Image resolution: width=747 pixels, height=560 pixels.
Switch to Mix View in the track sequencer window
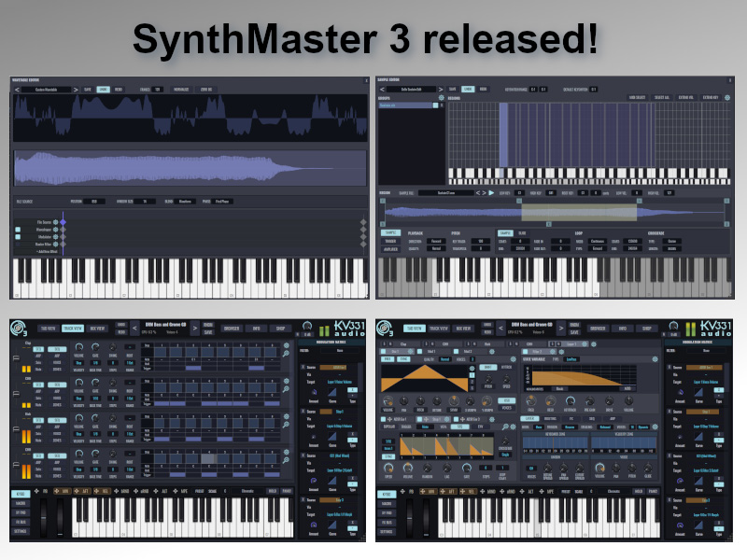coord(97,329)
